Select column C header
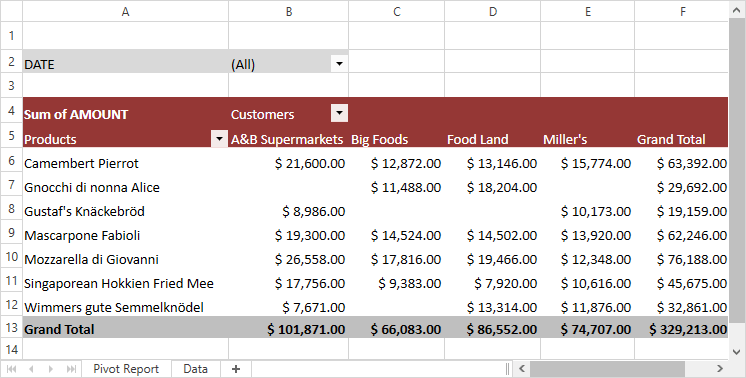This screenshot has height=378, width=746. tap(397, 11)
